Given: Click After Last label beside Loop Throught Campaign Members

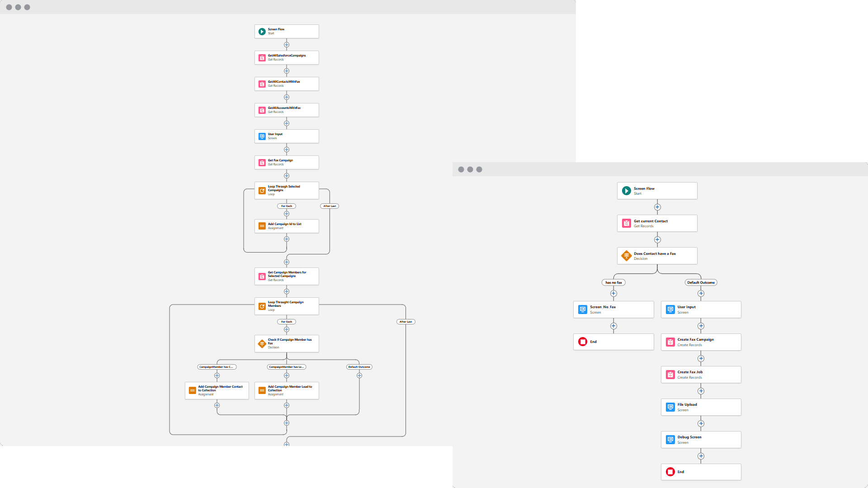Looking at the screenshot, I should click(406, 322).
